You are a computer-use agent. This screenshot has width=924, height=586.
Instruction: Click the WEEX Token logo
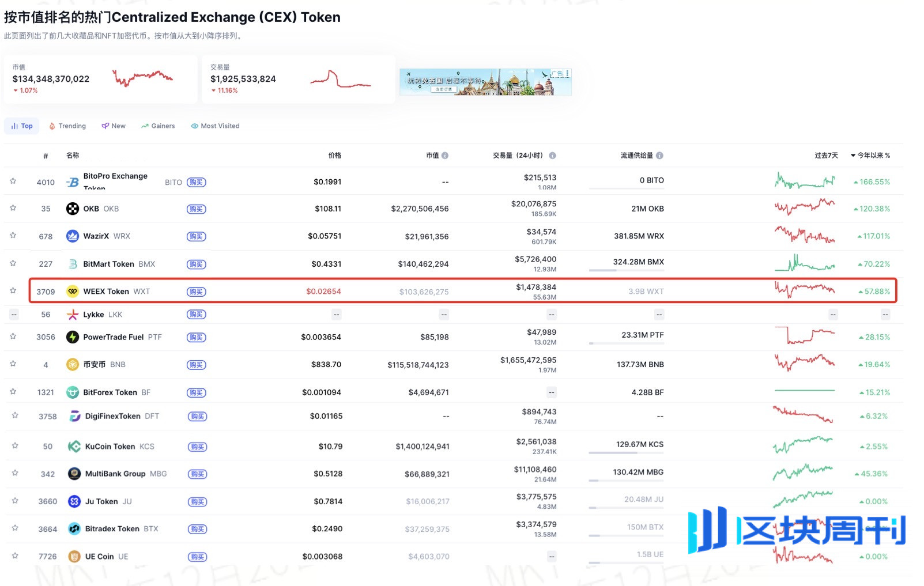click(x=73, y=291)
